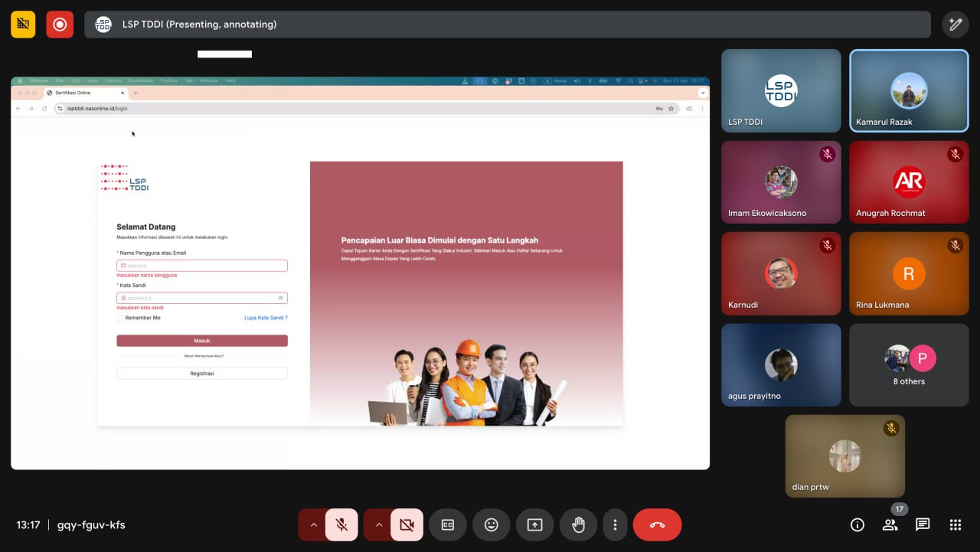This screenshot has width=980, height=552.
Task: Open the activities grid icon
Action: (x=955, y=525)
